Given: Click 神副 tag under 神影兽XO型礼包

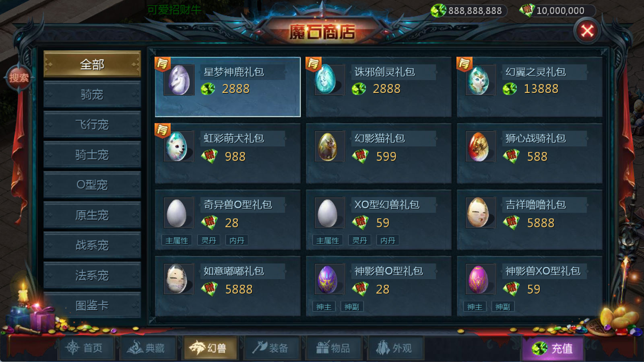Looking at the screenshot, I should point(503,307).
